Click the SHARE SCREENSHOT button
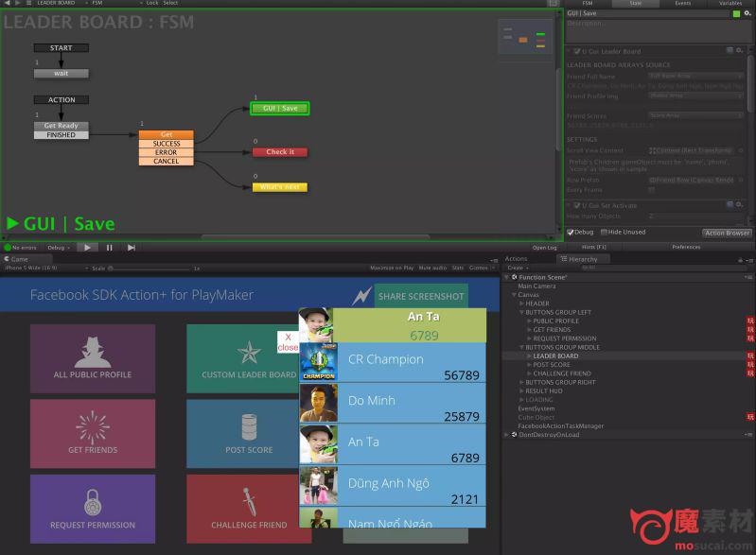The height and width of the screenshot is (555, 756). click(x=421, y=296)
